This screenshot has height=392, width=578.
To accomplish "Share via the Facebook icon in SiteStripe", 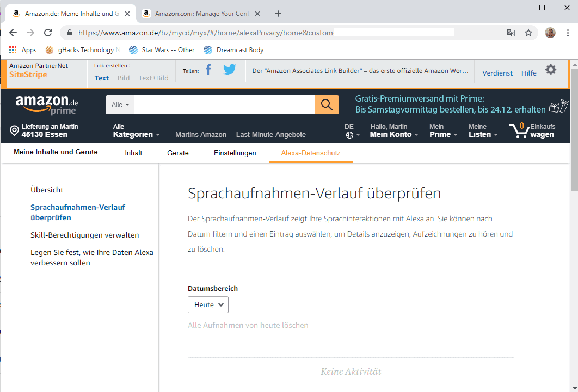I will 208,70.
